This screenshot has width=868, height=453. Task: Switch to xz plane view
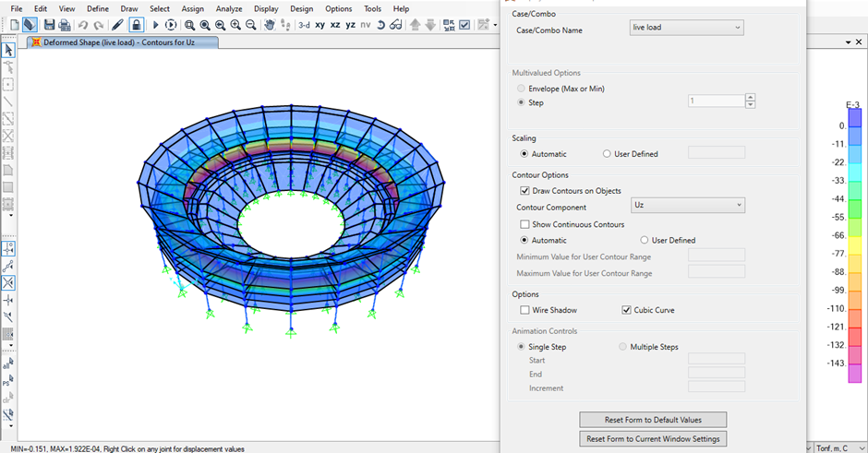[335, 25]
